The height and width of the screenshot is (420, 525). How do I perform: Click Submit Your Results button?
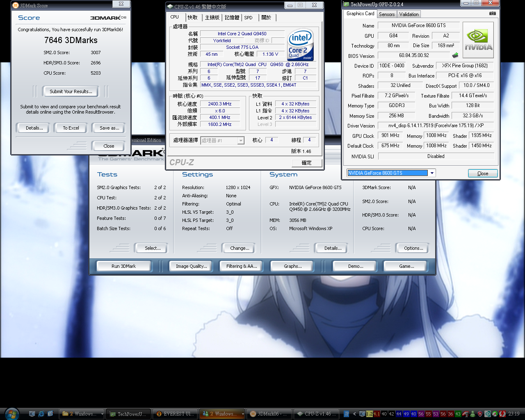click(x=71, y=91)
